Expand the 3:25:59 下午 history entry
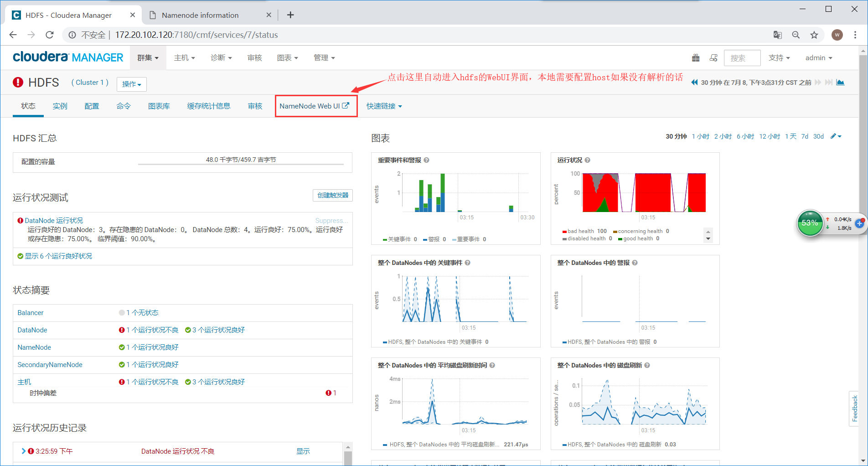The image size is (868, 466). click(x=24, y=451)
